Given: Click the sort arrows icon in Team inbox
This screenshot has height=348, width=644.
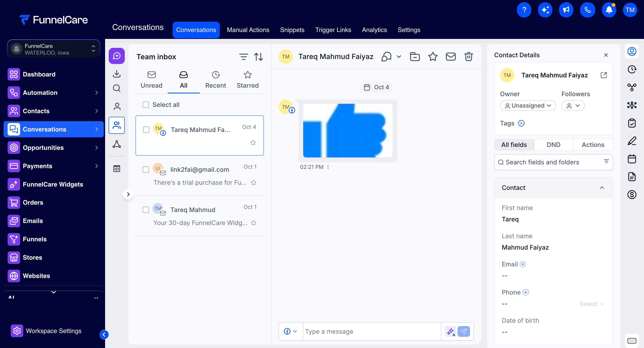Looking at the screenshot, I should tap(258, 57).
